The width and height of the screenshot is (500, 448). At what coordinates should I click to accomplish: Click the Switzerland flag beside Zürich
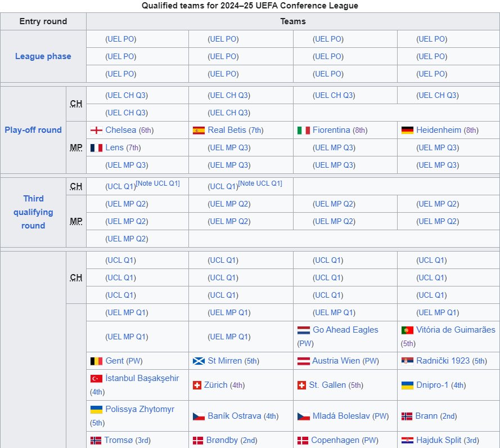(x=197, y=385)
